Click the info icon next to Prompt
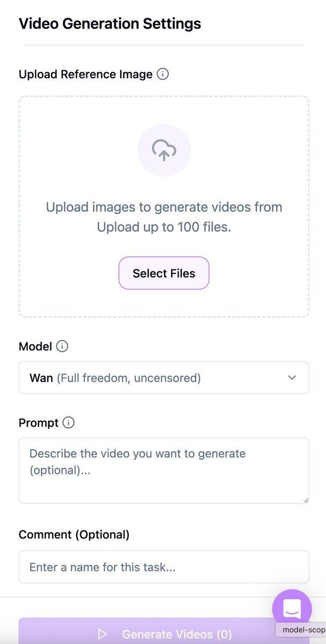The image size is (326, 644). pyautogui.click(x=69, y=423)
